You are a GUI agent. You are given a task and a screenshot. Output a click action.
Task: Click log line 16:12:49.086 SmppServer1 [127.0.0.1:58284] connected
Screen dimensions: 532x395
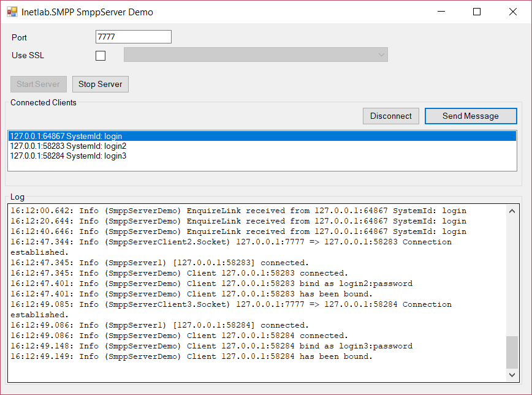tap(159, 325)
